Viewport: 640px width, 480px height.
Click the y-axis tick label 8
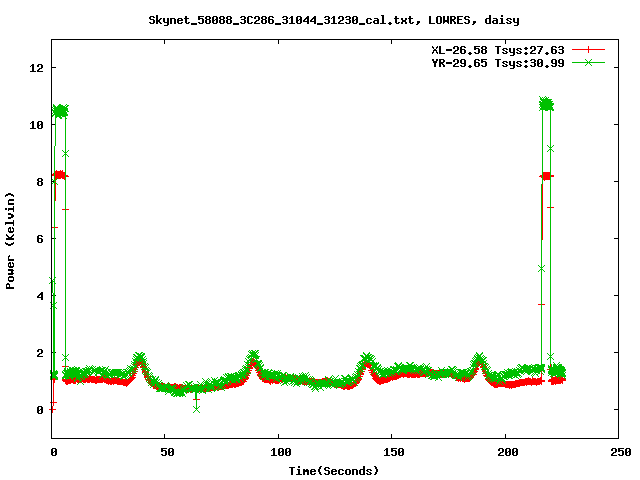click(x=40, y=182)
